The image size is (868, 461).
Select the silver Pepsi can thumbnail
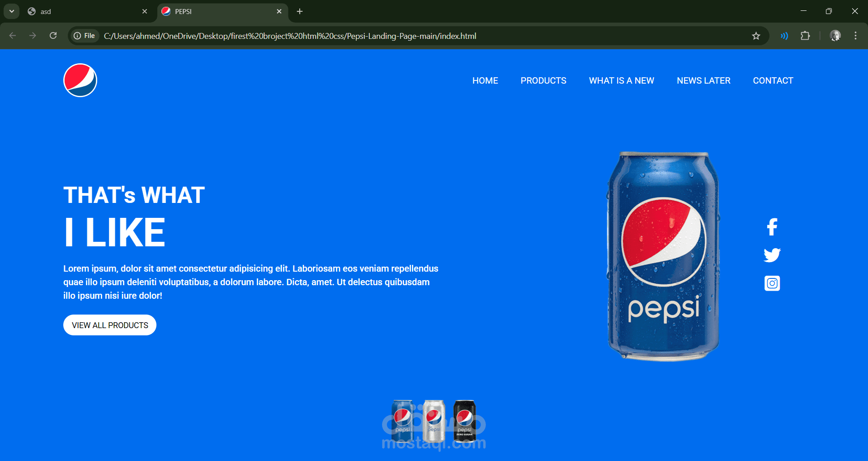coord(434,421)
